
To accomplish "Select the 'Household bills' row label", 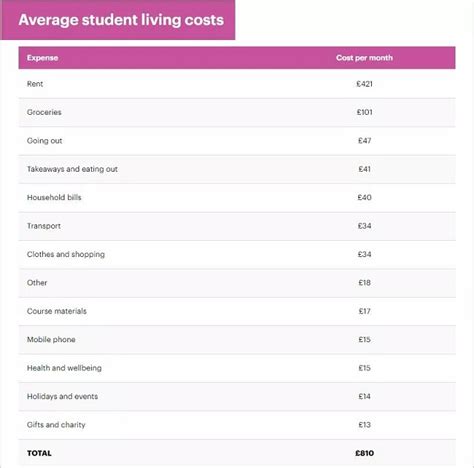I will (54, 197).
